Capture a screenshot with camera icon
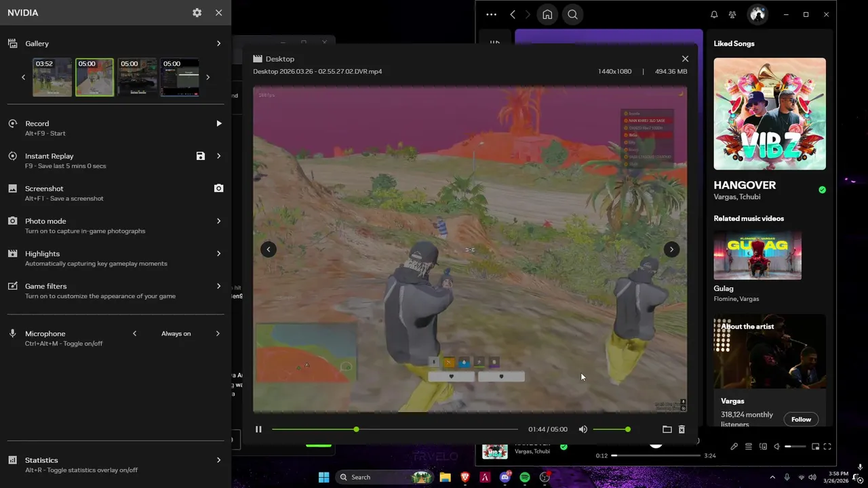This screenshot has height=488, width=868. (218, 188)
